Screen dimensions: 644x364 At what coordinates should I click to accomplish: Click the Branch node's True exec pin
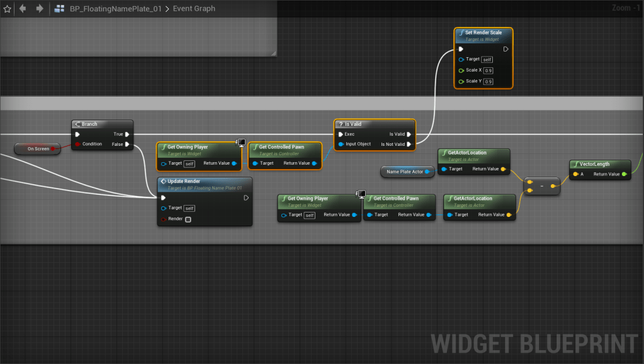click(x=127, y=134)
